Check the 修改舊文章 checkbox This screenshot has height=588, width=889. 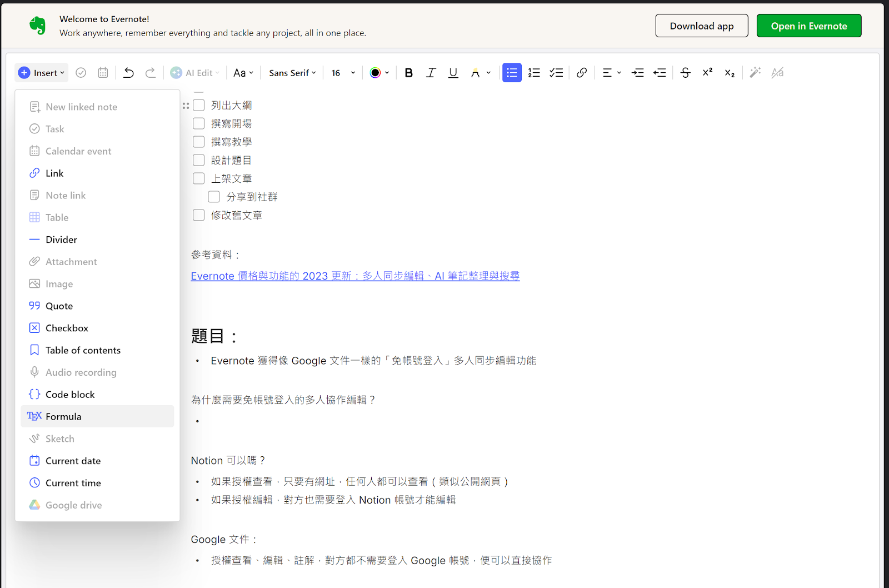click(198, 215)
